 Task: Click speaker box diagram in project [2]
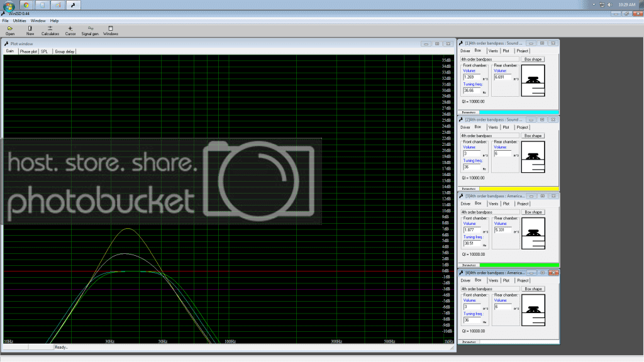tap(533, 156)
